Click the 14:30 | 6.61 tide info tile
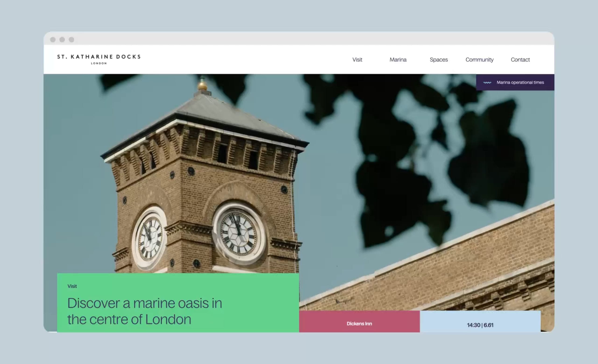The image size is (598, 364). click(x=480, y=321)
